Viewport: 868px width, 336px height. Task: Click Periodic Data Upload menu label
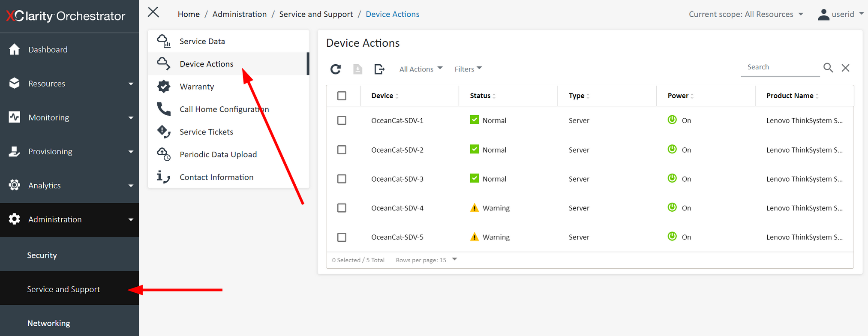(x=218, y=154)
